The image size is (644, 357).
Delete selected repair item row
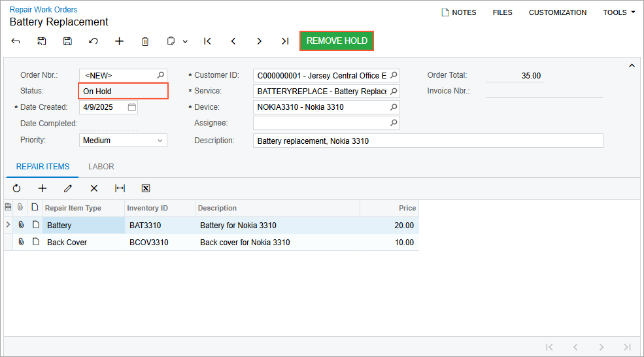pos(94,188)
